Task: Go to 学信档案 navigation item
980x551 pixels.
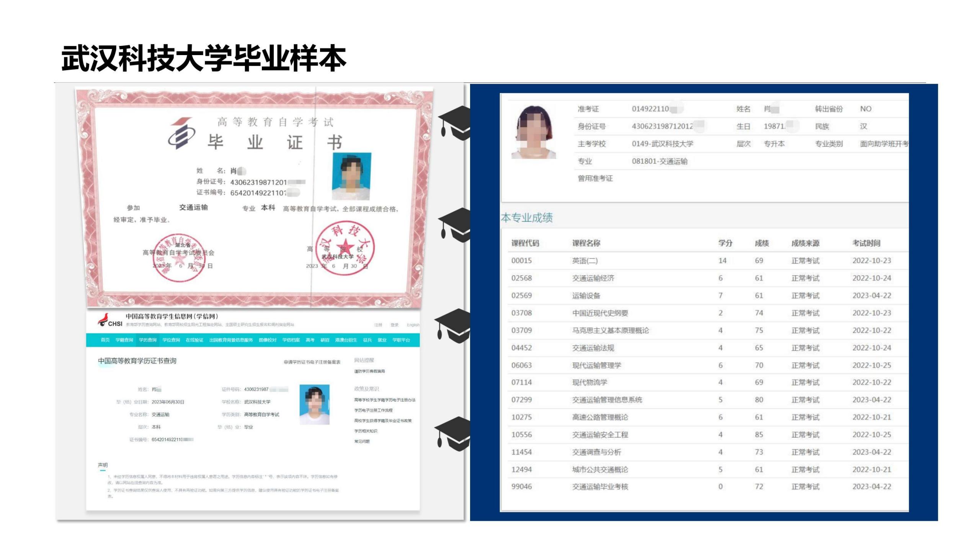Action: pyautogui.click(x=291, y=340)
